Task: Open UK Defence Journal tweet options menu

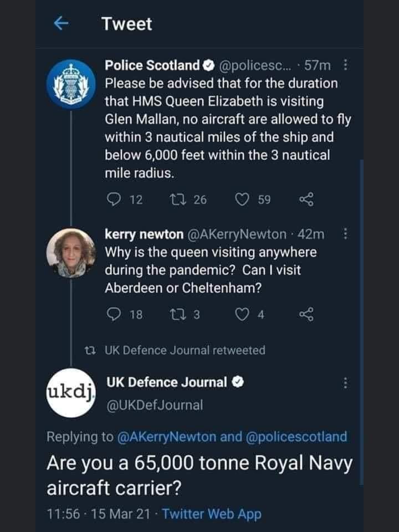Action: point(346,383)
